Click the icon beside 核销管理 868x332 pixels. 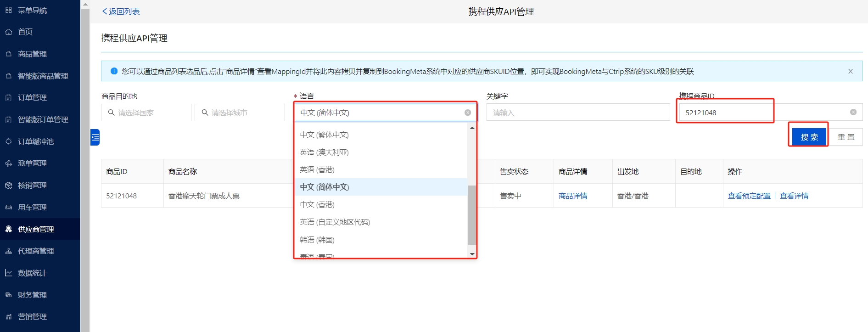(8, 185)
